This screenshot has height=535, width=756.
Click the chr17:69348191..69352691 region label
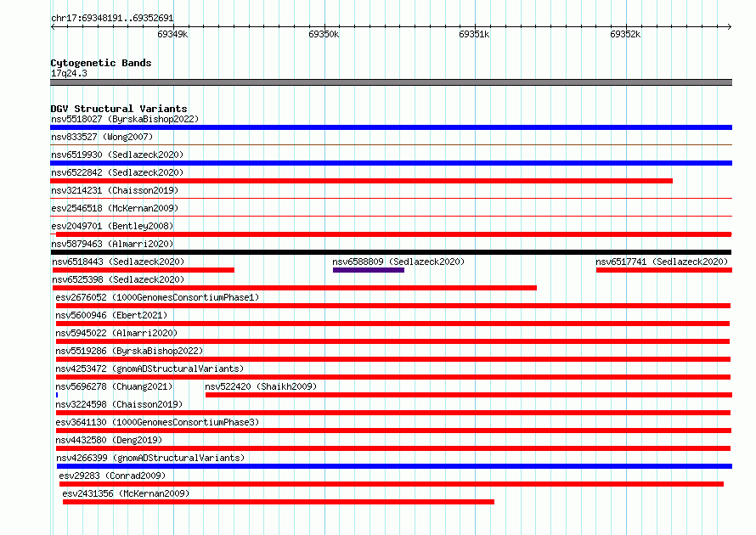pyautogui.click(x=112, y=19)
